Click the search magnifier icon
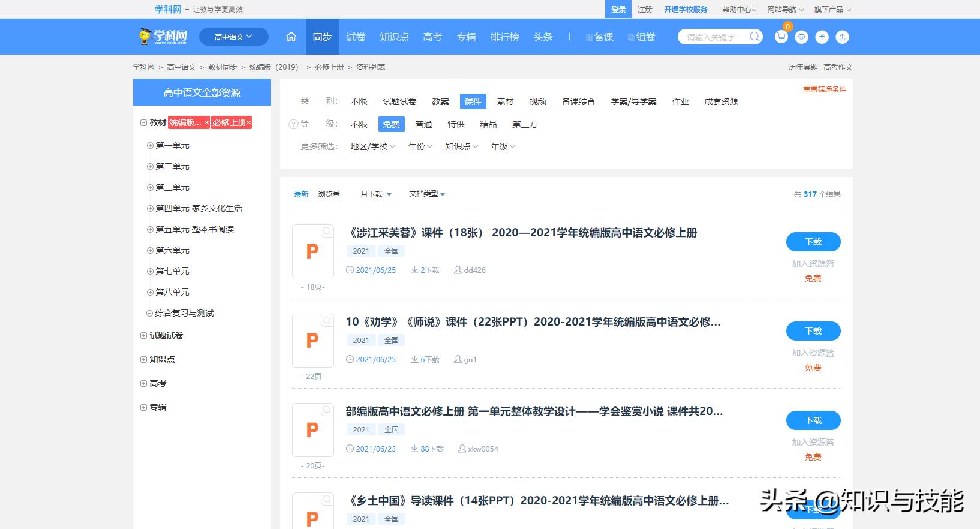The height and width of the screenshot is (529, 980). [754, 37]
